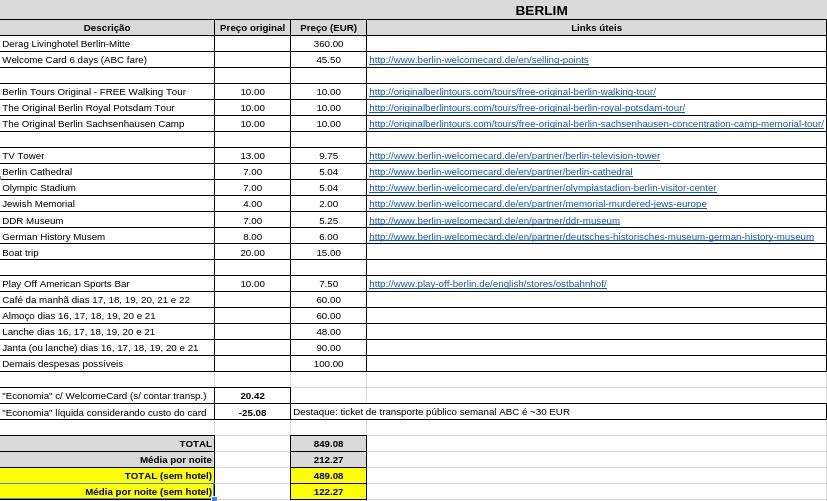Open the German history museum link
This screenshot has width=827, height=501.
click(x=591, y=236)
